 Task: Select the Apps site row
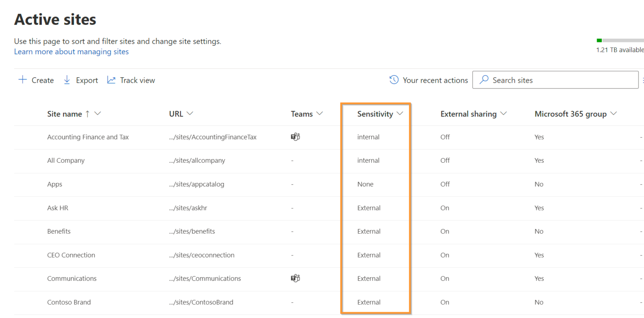point(54,184)
